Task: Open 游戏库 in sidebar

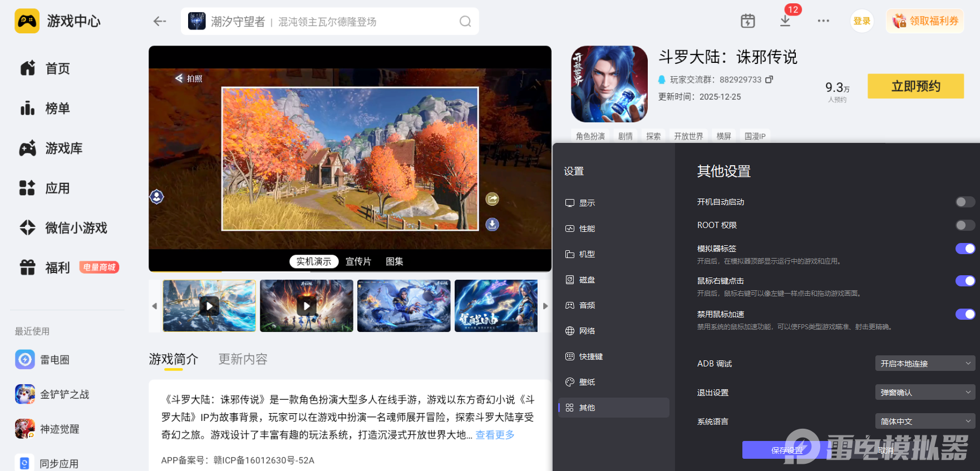Action: 51,148
